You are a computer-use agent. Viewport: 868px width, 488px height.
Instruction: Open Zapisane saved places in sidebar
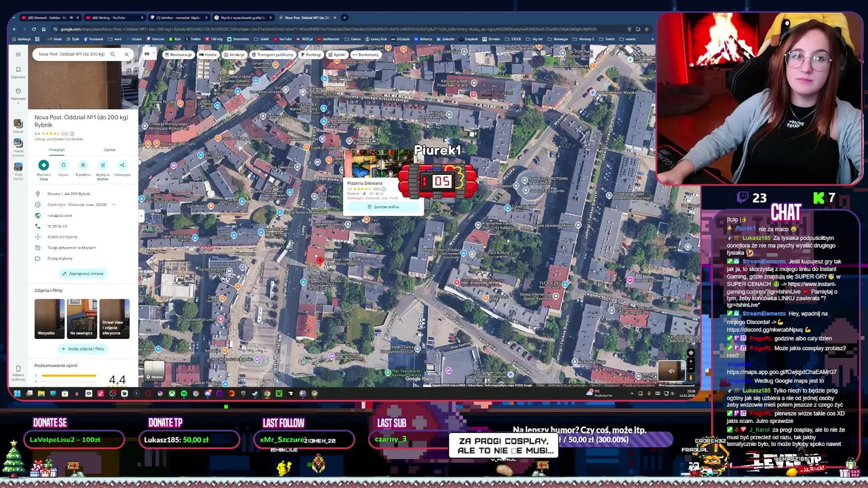click(18, 72)
